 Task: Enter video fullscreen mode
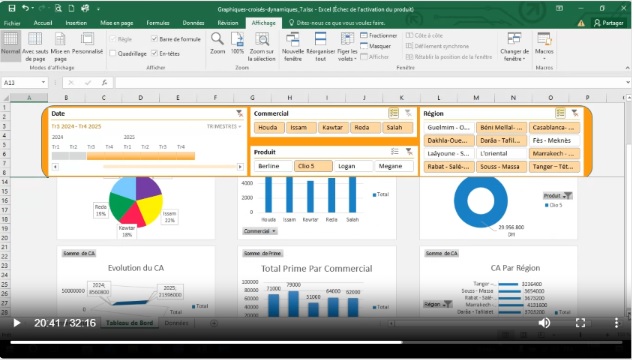[x=580, y=323]
